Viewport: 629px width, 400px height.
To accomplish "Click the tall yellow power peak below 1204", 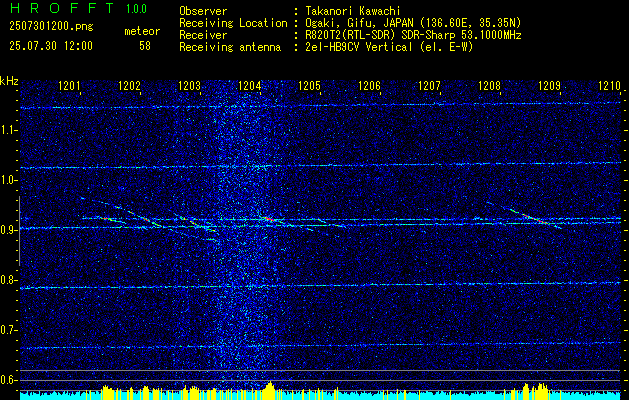I will click(270, 388).
